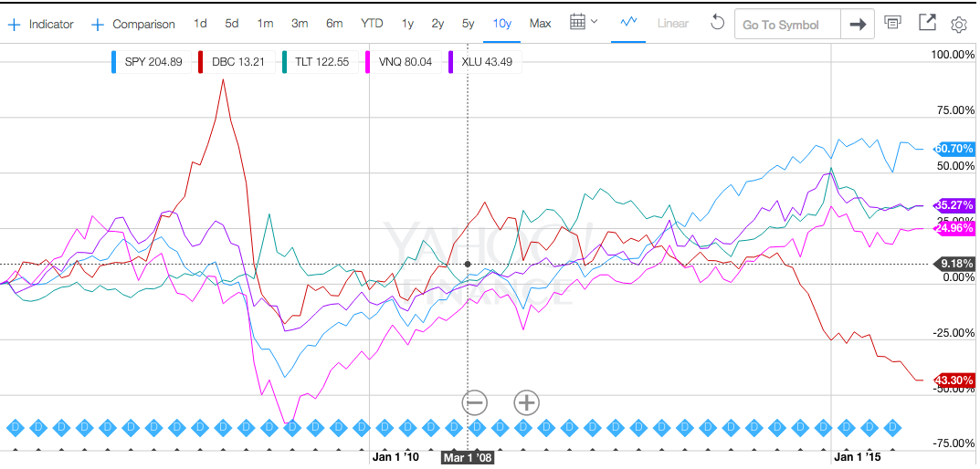This screenshot has height=469, width=980.
Task: Toggle the Linear scale option
Action: (673, 24)
